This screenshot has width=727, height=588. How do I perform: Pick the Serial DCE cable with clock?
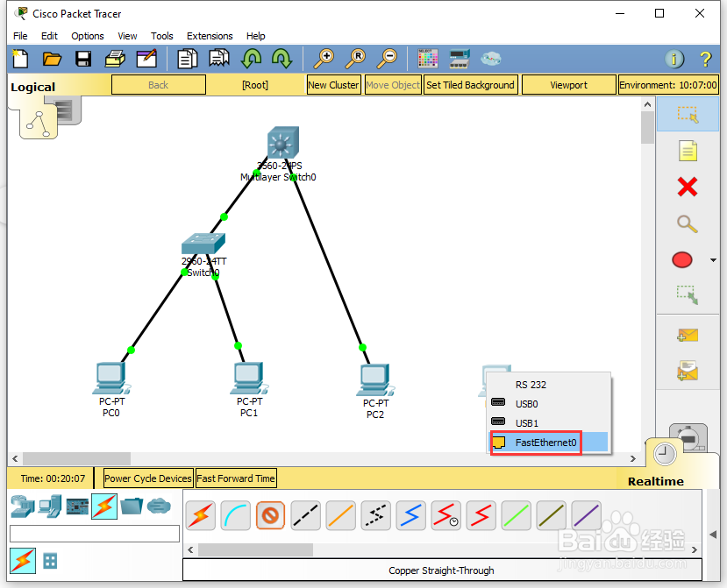(x=445, y=515)
